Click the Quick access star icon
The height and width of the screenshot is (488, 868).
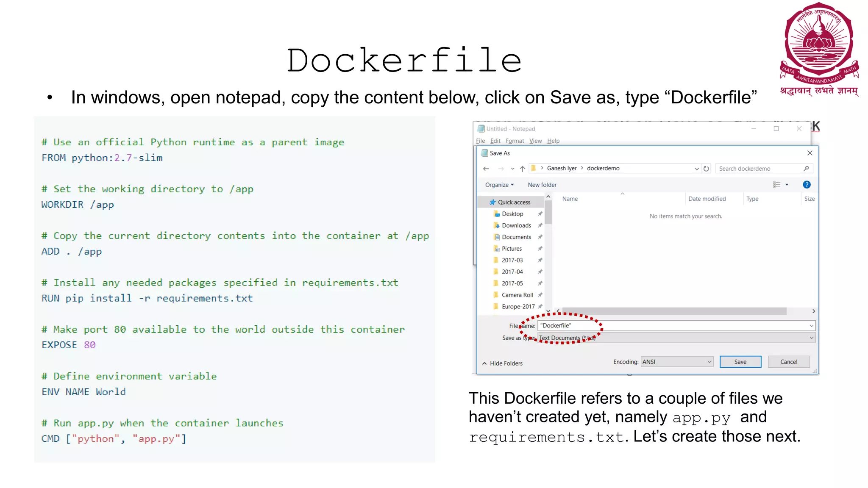click(492, 202)
